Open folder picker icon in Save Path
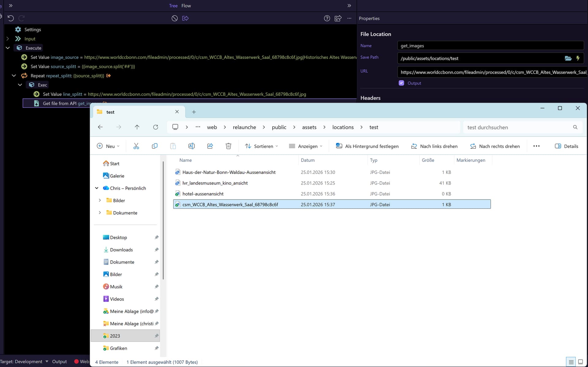Viewport: 588px width, 367px height. click(x=568, y=58)
